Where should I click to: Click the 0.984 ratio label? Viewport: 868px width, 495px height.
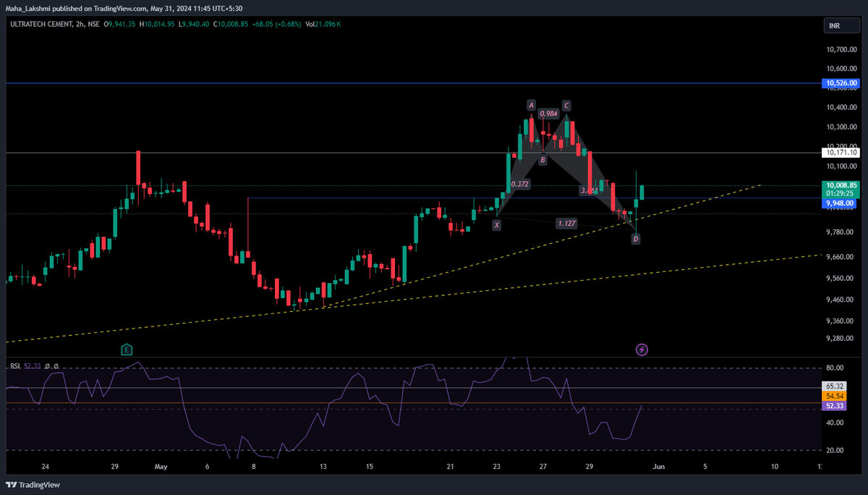(x=548, y=114)
